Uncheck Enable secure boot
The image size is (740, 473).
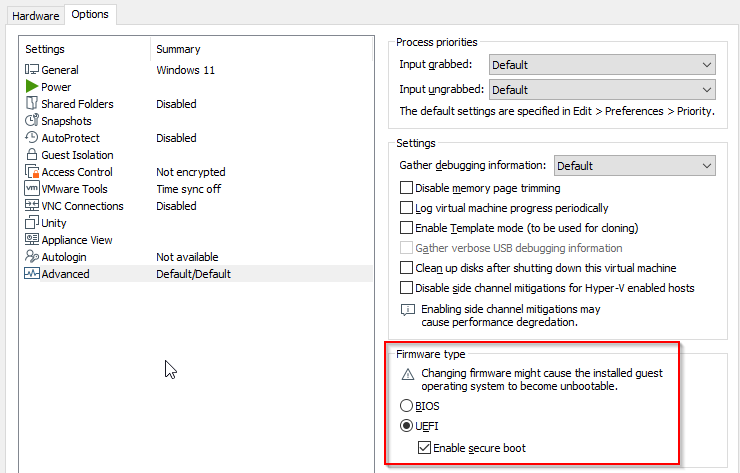(x=424, y=448)
